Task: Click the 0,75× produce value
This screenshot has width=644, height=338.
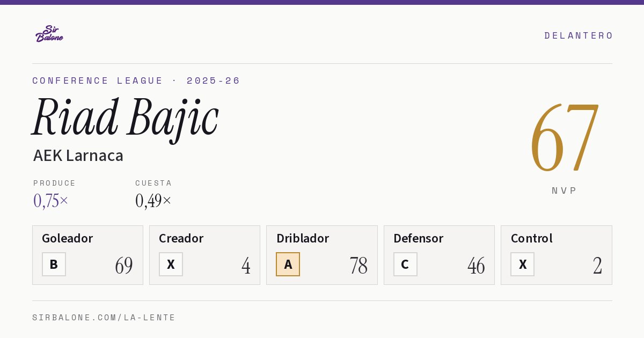Action: tap(51, 201)
